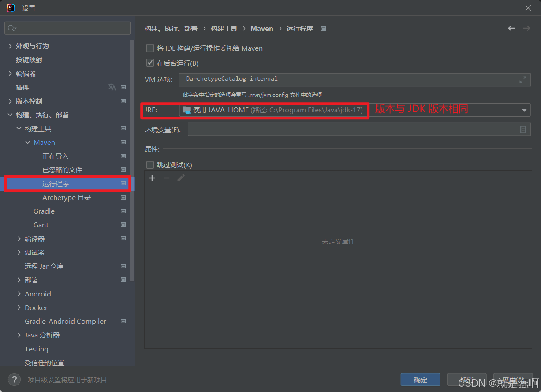541x392 pixels.
Task: Expand 版本控制 in settings tree
Action: (x=10, y=101)
